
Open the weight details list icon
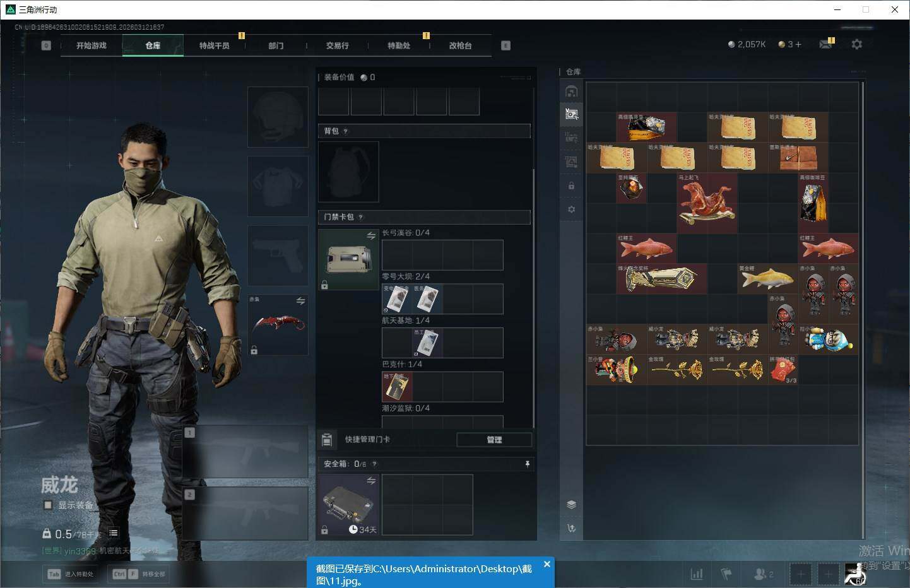[x=114, y=533]
